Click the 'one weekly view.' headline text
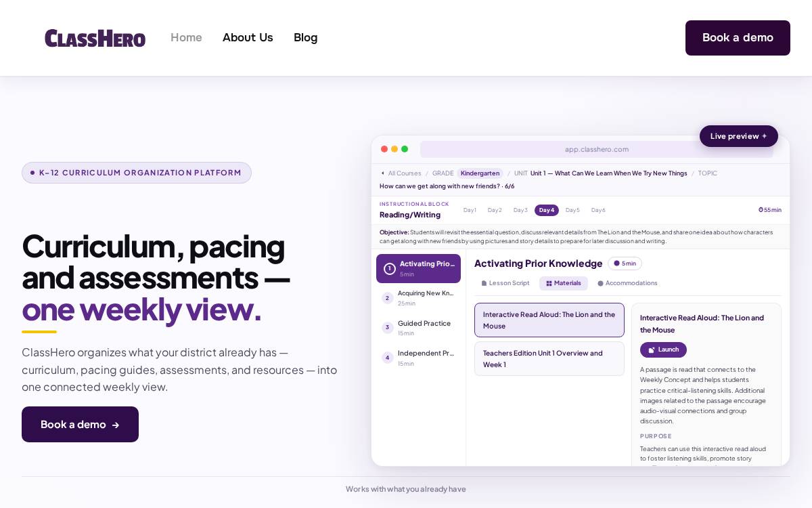Image resolution: width=812 pixels, height=508 pixels. click(x=141, y=309)
